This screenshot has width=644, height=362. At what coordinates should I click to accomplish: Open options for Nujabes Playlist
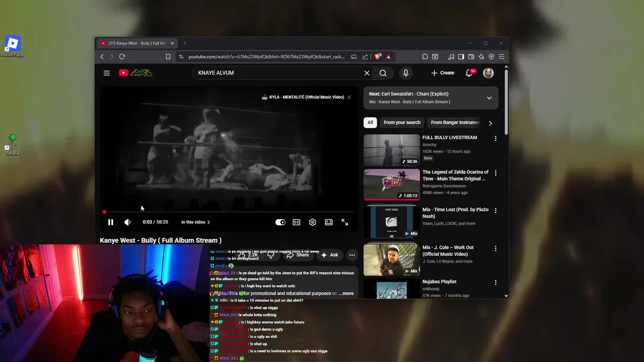[x=496, y=283]
